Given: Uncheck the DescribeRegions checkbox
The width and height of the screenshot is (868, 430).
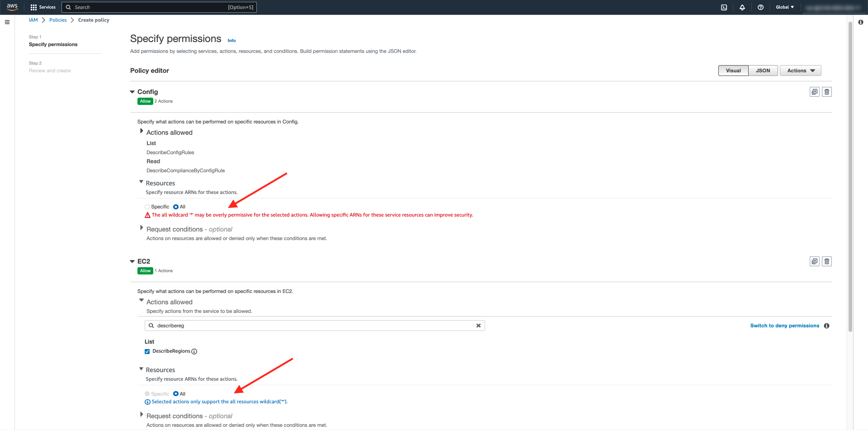Looking at the screenshot, I should click(147, 351).
